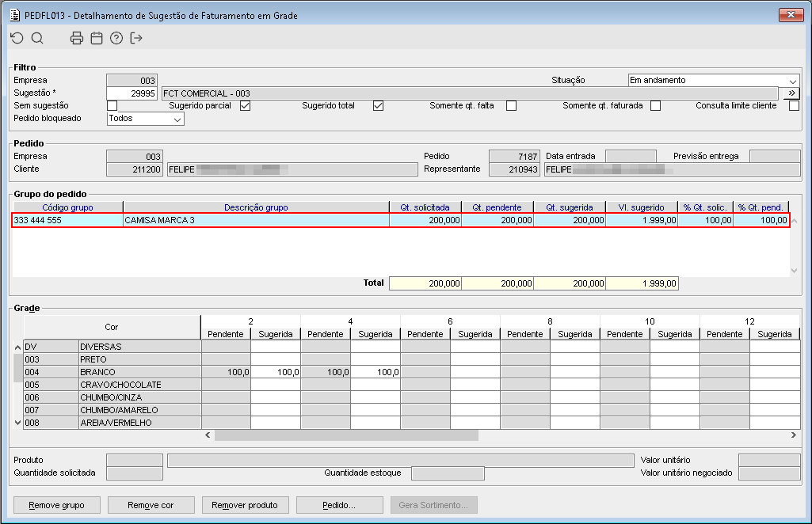Click the Qt. pendente column header
812x524 pixels.
497,207
